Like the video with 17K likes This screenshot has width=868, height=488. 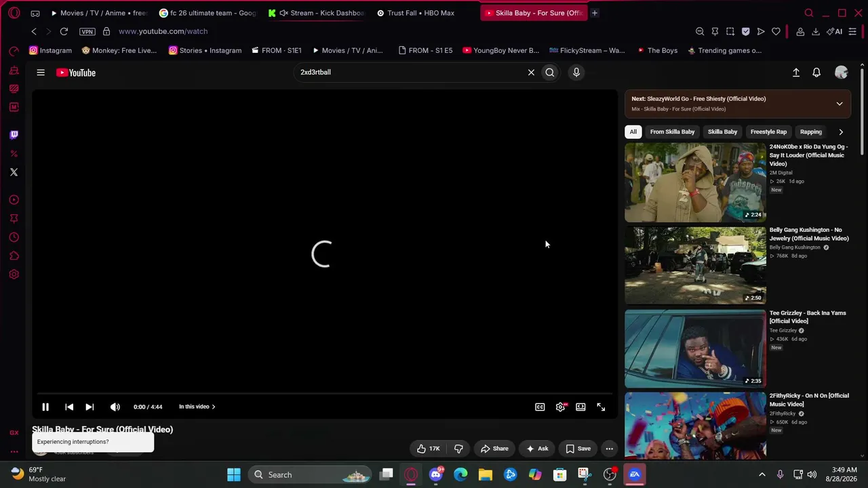coord(429,449)
